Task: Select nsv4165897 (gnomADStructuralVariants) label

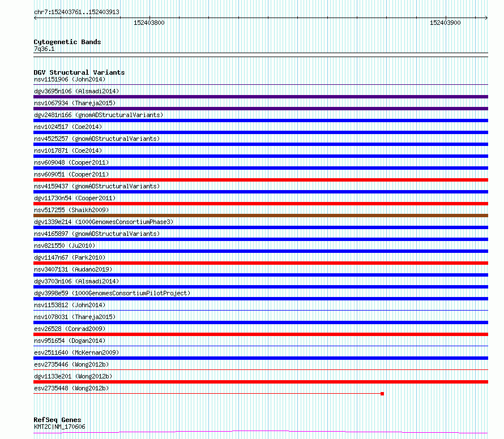Action: coord(97,234)
